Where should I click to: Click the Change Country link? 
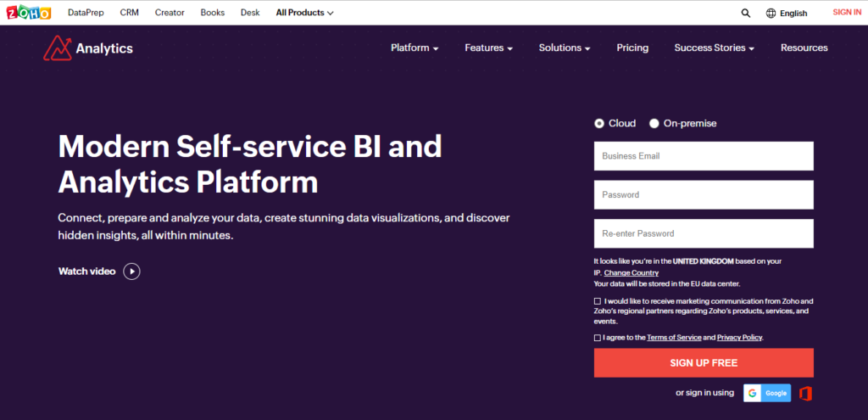tap(631, 272)
